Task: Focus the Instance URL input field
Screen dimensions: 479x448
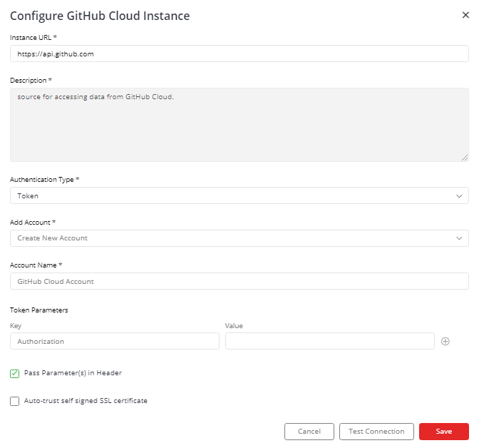Action: [x=239, y=54]
